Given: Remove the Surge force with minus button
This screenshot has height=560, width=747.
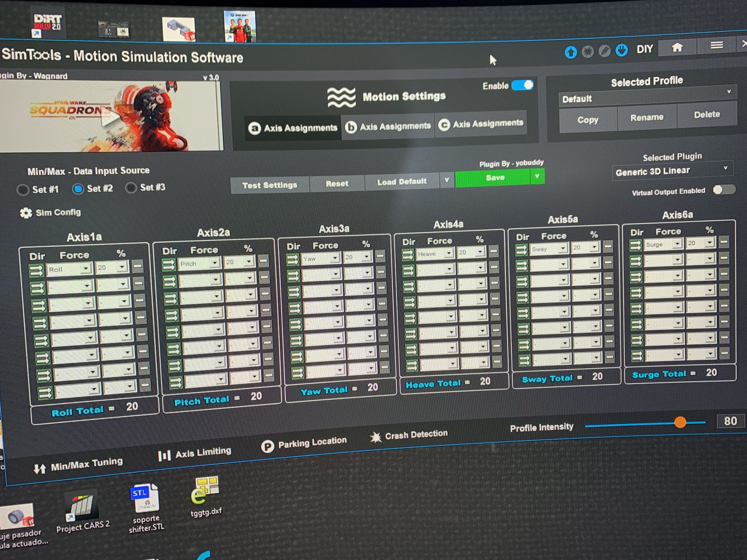Looking at the screenshot, I should coord(723,242).
